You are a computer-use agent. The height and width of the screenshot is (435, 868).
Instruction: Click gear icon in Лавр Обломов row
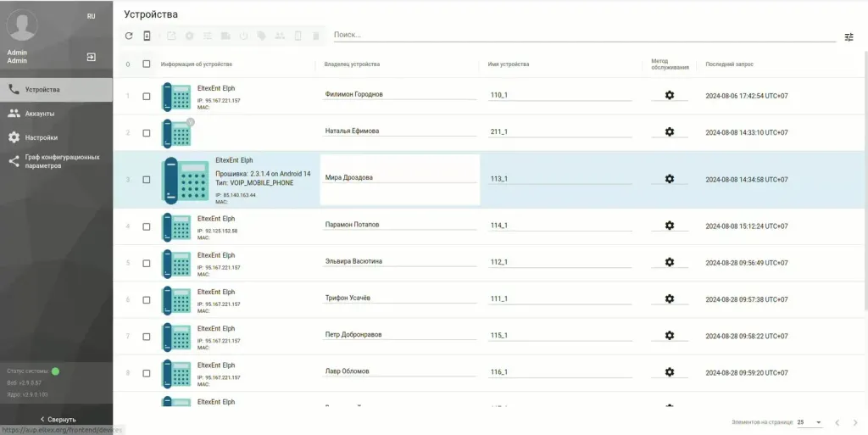669,372
